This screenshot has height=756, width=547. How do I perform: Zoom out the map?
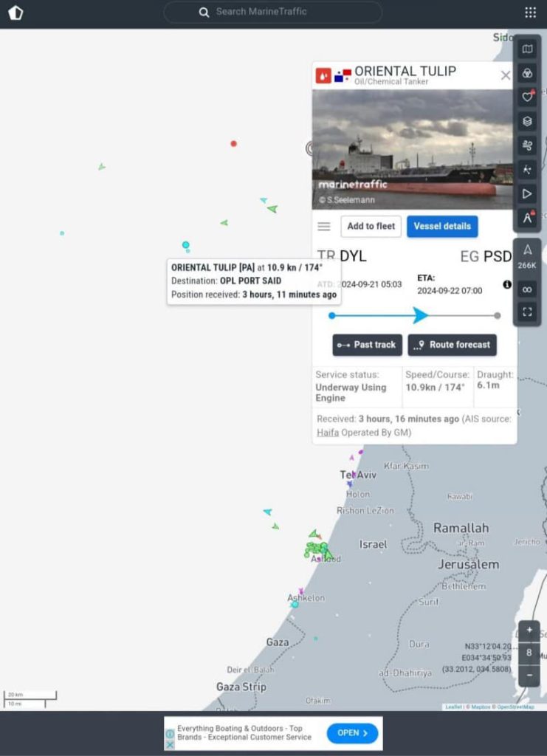(x=529, y=675)
